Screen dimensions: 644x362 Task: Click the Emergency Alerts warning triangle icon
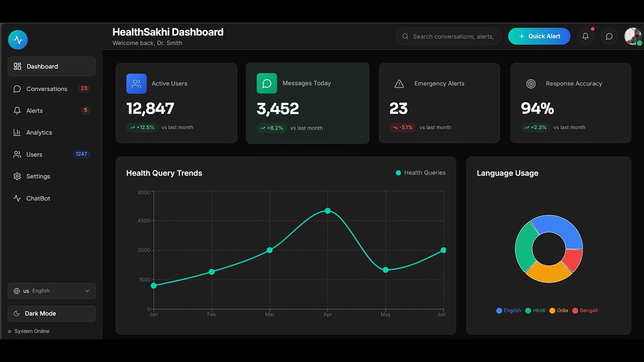pos(399,84)
